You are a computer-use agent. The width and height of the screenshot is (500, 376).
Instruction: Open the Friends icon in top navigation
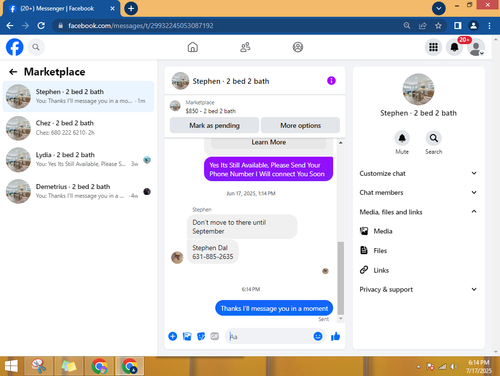[x=245, y=47]
